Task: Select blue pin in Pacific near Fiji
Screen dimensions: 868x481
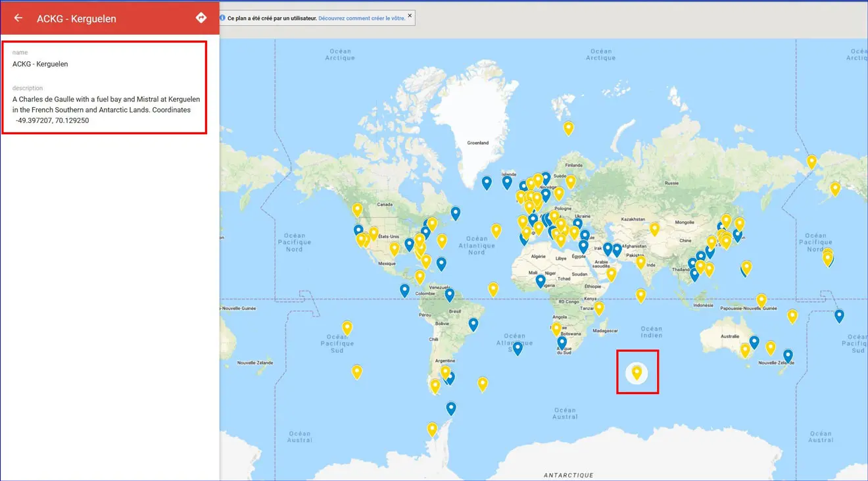Action: click(x=839, y=316)
